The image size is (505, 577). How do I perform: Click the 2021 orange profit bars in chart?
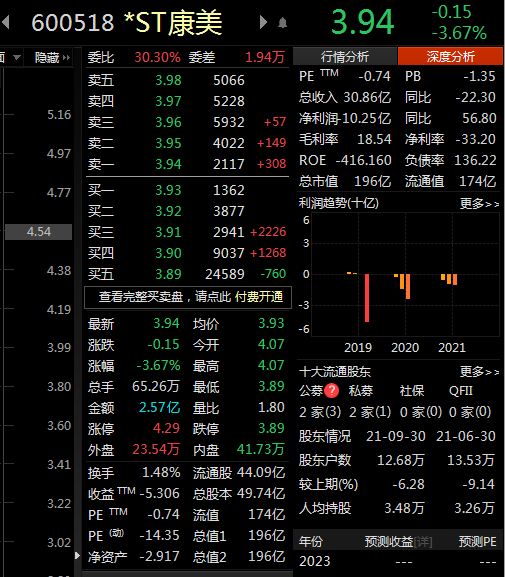pos(449,279)
